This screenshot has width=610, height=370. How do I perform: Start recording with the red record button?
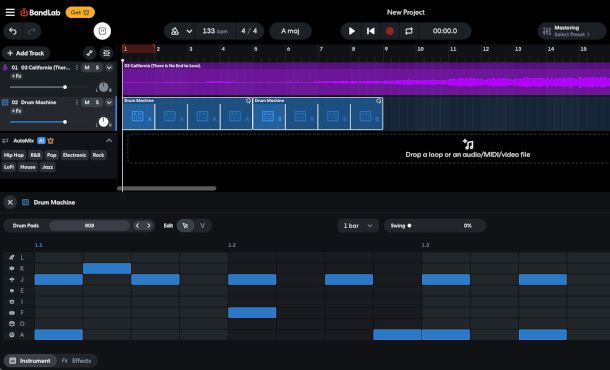pos(389,31)
